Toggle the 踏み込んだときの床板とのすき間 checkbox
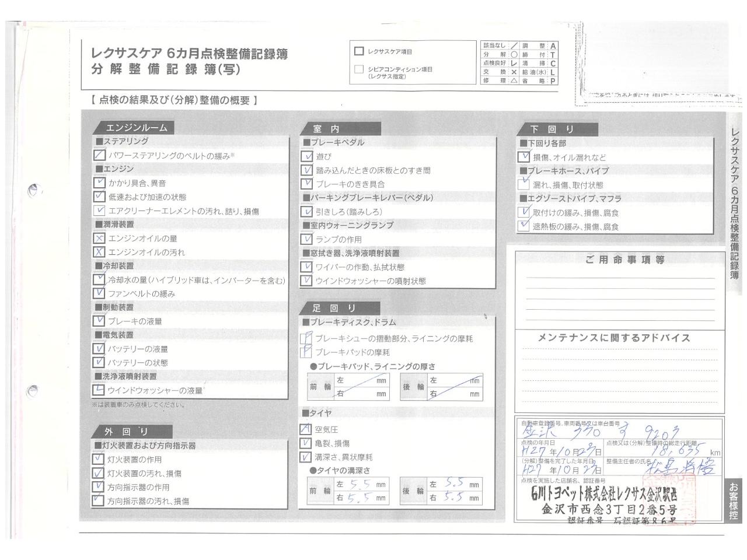 click(307, 170)
